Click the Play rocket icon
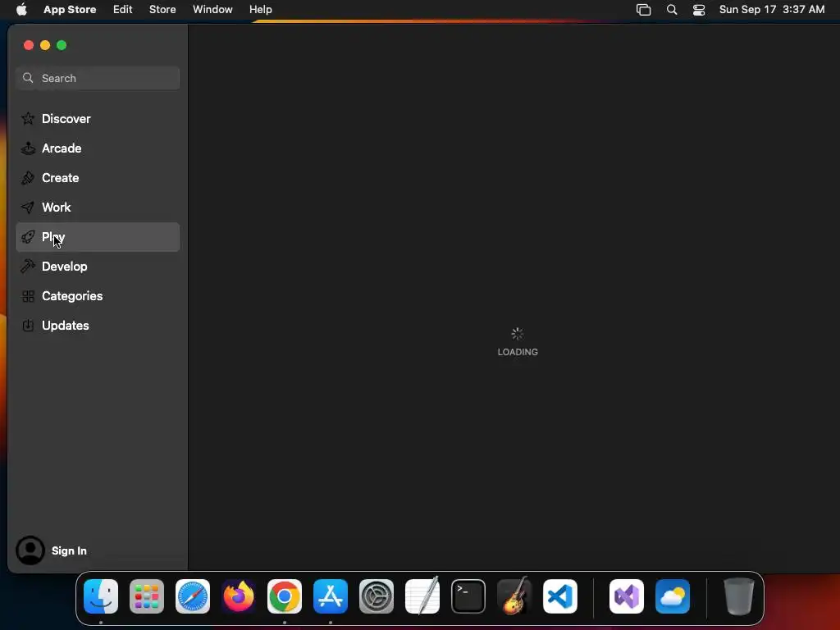This screenshot has width=840, height=630. 28,237
